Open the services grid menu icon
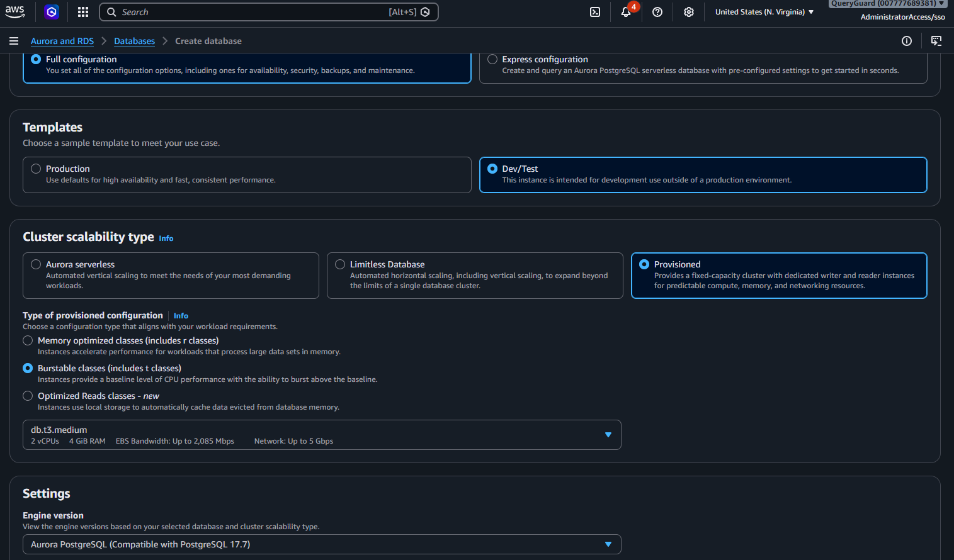Image resolution: width=954 pixels, height=560 pixels. tap(83, 12)
